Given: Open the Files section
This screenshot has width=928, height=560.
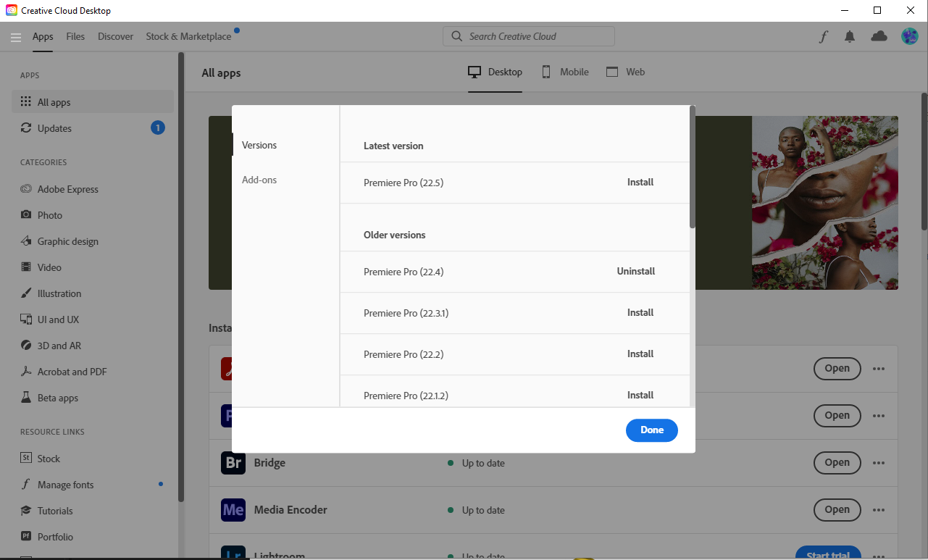Looking at the screenshot, I should pyautogui.click(x=75, y=35).
